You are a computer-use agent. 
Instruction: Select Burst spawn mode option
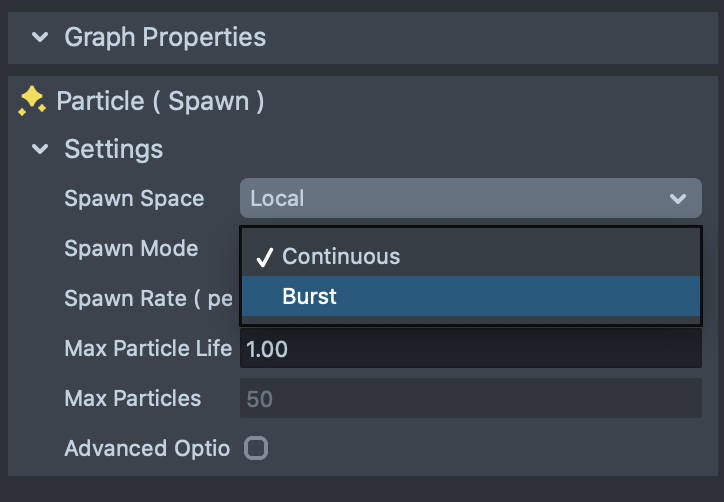(x=310, y=296)
